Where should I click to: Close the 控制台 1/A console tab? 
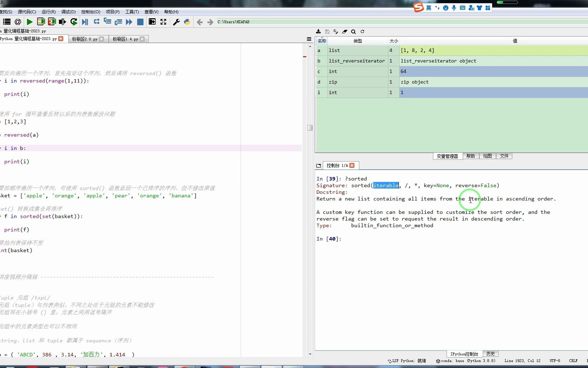[x=352, y=165]
